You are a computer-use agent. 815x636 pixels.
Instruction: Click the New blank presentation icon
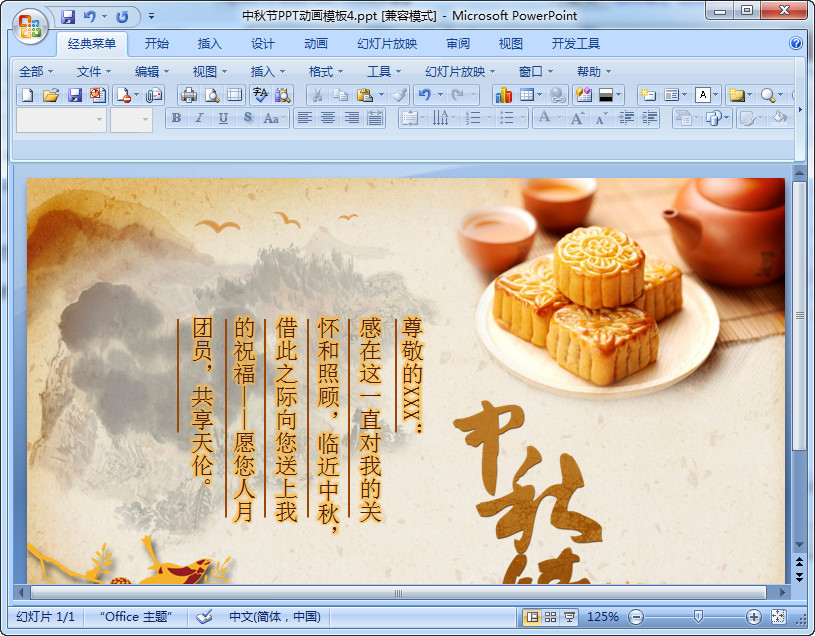(27, 95)
